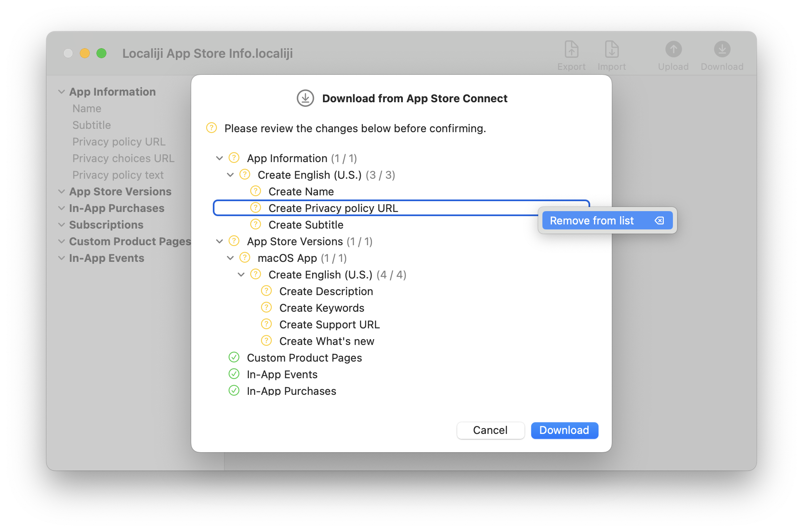
Task: Click green checkmark beside In-App Events
Action: (x=234, y=374)
